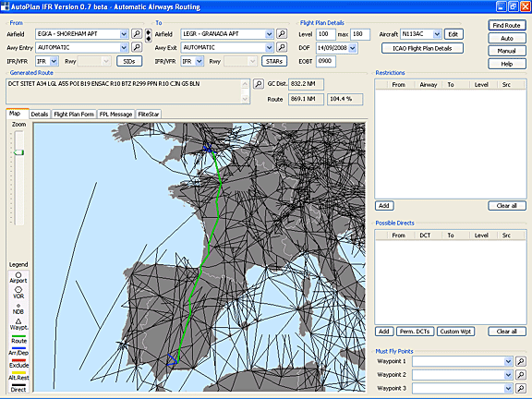
Task: Click the Find Route button
Action: tap(507, 26)
